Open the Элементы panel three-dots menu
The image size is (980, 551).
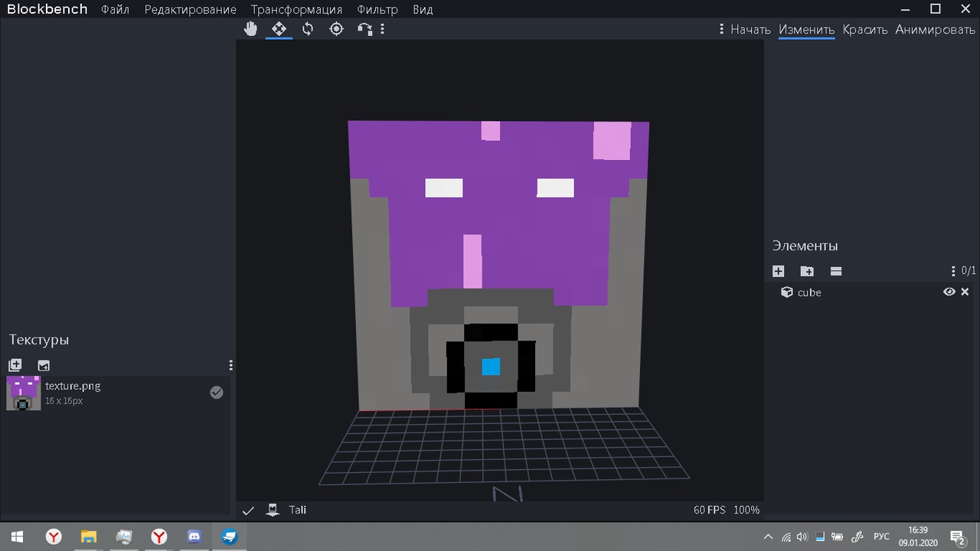coord(953,271)
